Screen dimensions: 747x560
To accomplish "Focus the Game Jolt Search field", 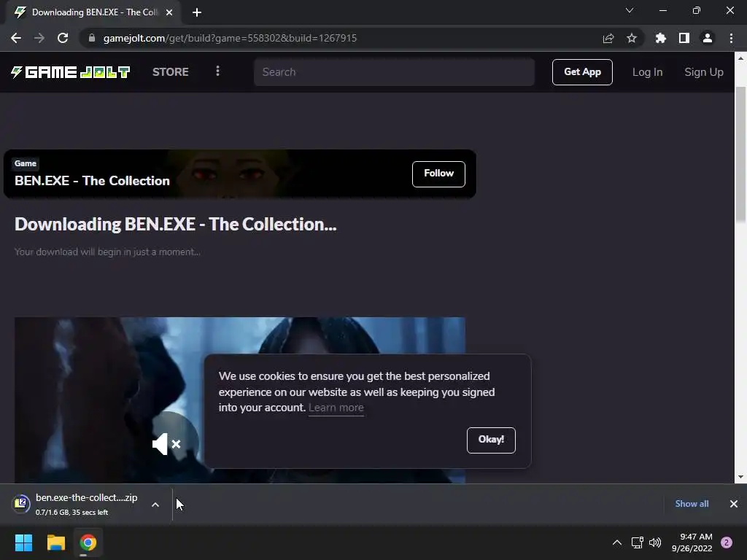I will [394, 72].
